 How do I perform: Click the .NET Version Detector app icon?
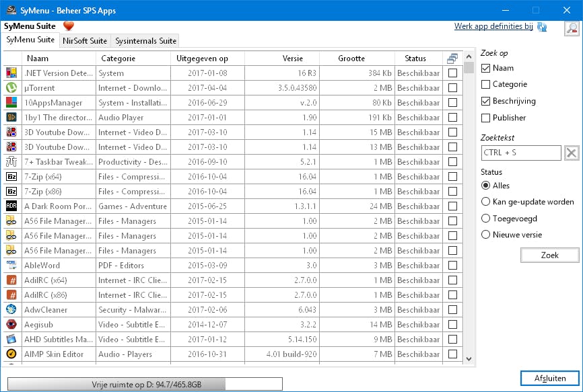[x=11, y=73]
